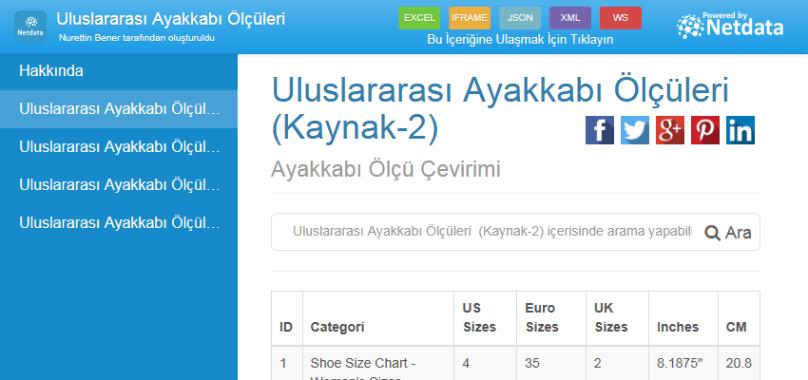Click the CM column header
This screenshot has width=808, height=380.
coord(739,318)
